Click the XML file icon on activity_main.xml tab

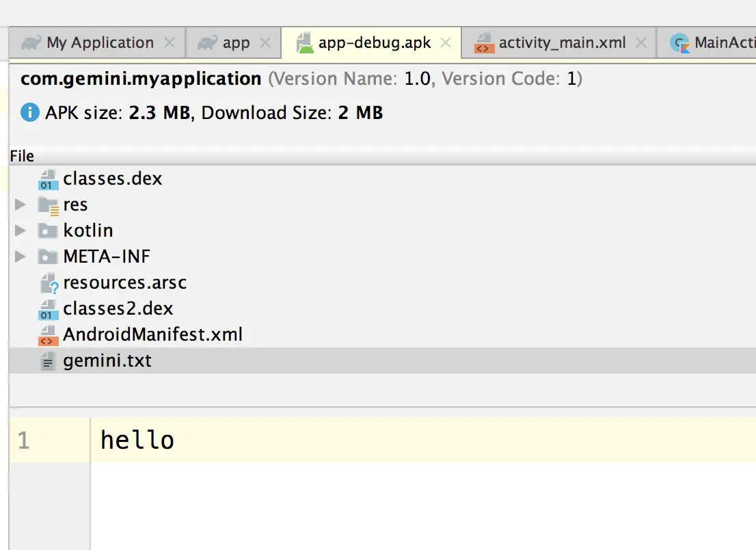tap(484, 43)
